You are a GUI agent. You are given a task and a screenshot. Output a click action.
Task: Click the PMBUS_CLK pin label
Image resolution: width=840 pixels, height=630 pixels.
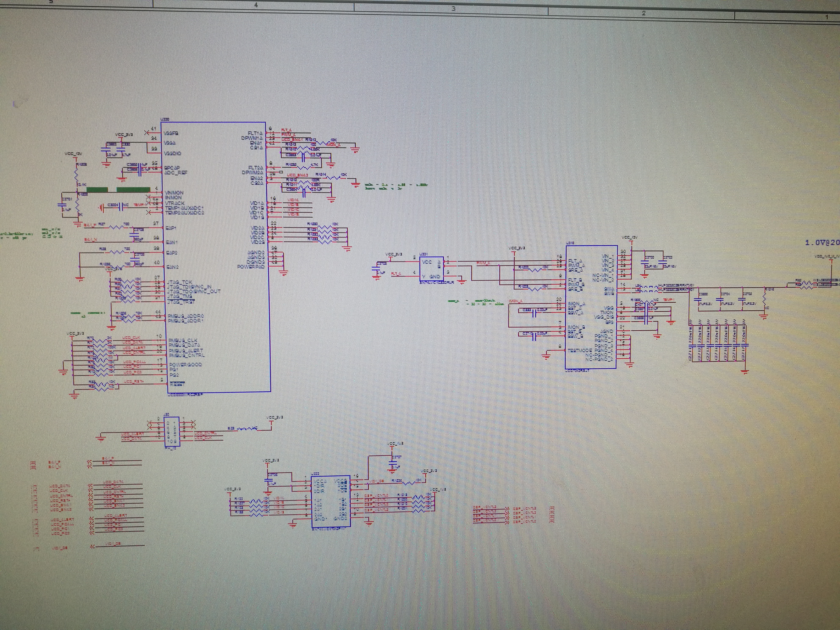tap(183, 341)
